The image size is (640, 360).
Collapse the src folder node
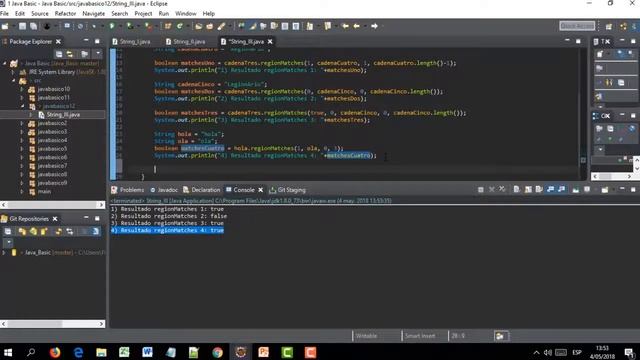click(13, 80)
